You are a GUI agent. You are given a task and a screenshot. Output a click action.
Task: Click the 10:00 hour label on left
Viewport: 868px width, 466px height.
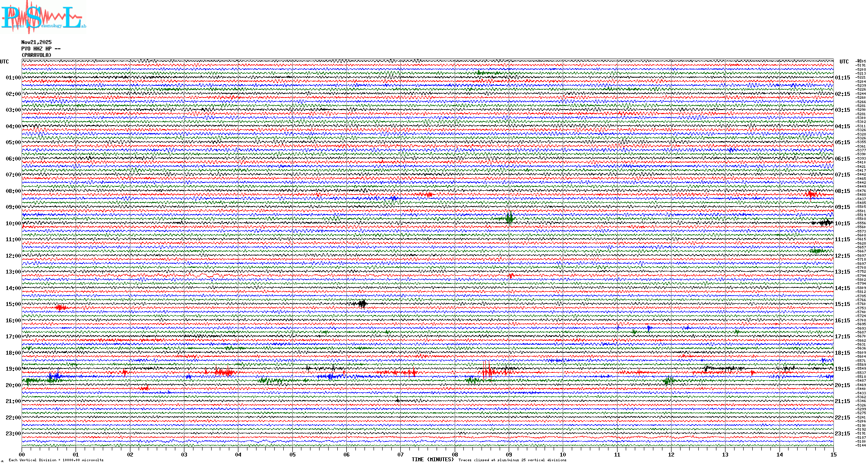coord(13,224)
